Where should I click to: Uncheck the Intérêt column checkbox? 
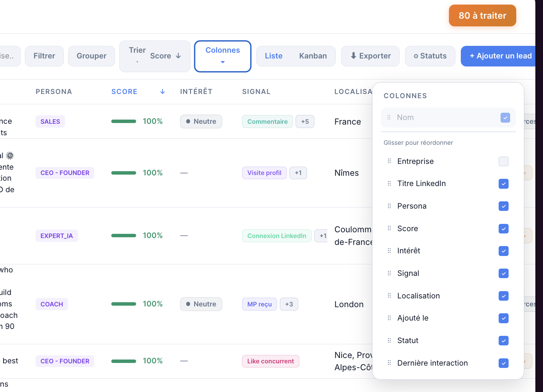click(504, 251)
